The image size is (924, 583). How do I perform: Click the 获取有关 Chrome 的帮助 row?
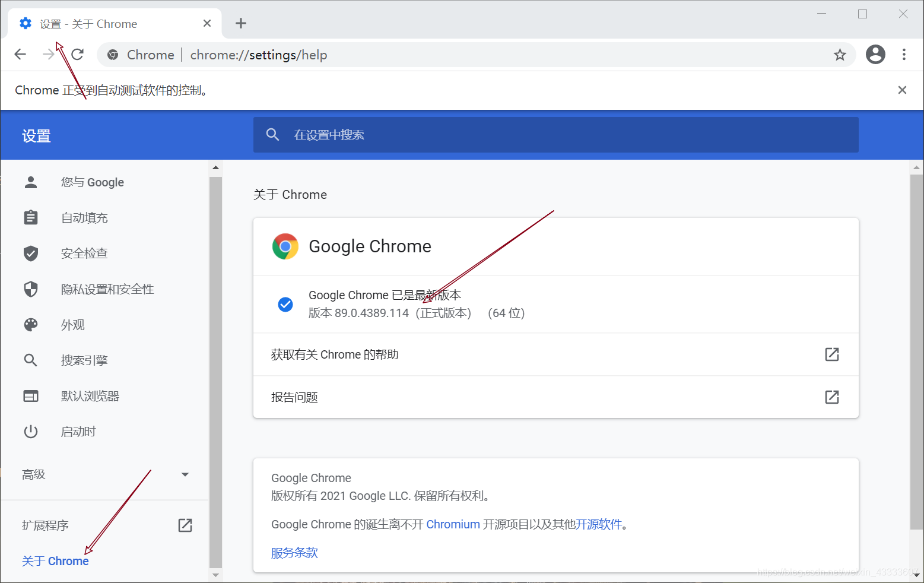(x=556, y=354)
